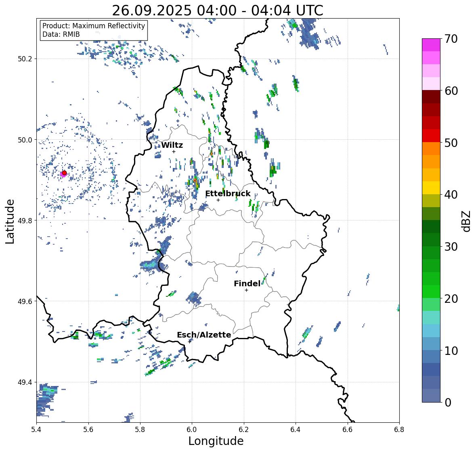The height and width of the screenshot is (451, 476).
Task: Pick the magenta swatch at the colorbar top
Action: (x=431, y=45)
